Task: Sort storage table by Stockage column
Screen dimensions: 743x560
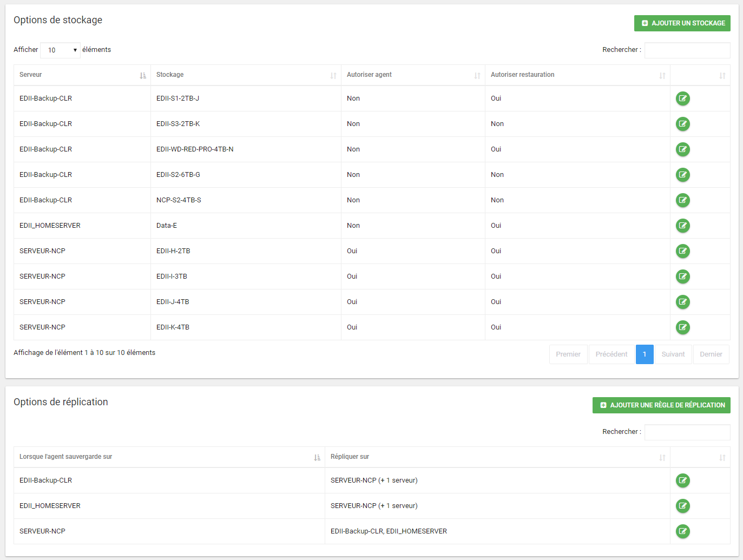Action: (246, 75)
